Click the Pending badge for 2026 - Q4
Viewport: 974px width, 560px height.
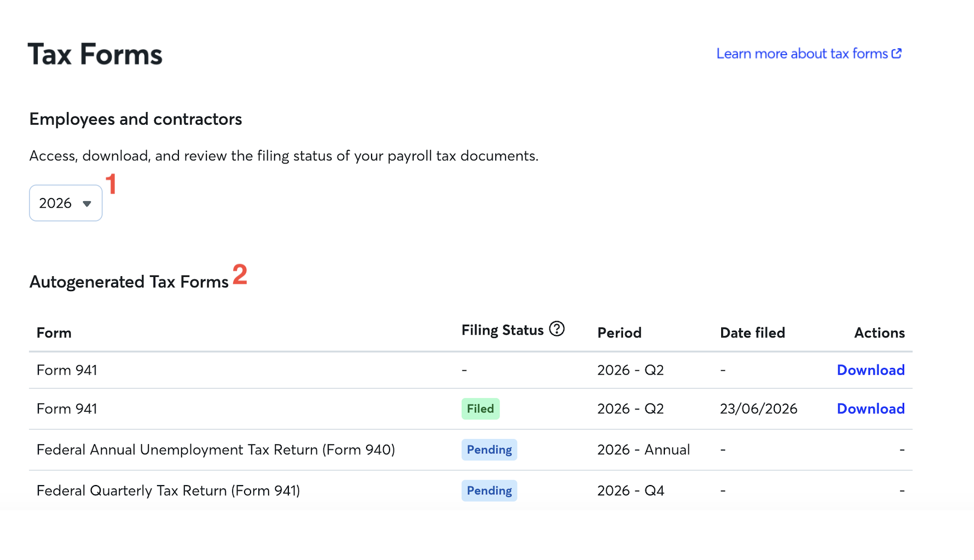tap(489, 491)
